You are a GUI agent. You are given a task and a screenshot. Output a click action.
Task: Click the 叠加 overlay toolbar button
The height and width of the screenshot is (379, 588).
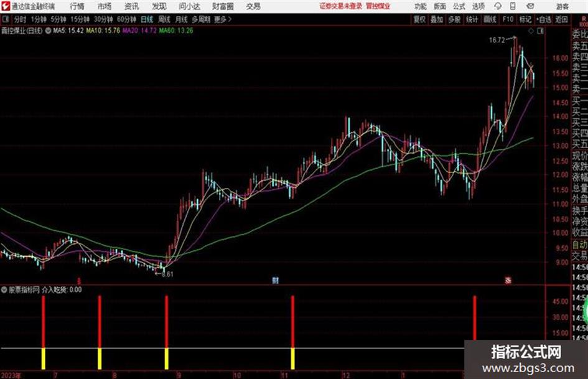[x=437, y=19]
